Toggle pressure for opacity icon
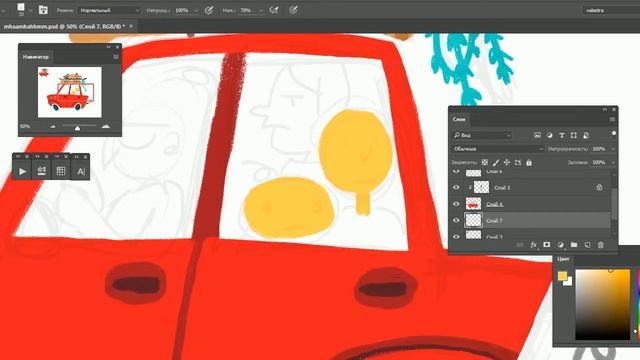The width and height of the screenshot is (640, 360). (x=209, y=10)
